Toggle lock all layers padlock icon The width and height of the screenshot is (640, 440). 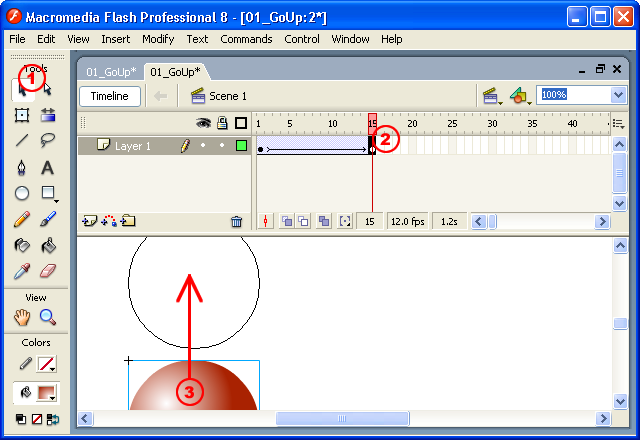pyautogui.click(x=222, y=123)
